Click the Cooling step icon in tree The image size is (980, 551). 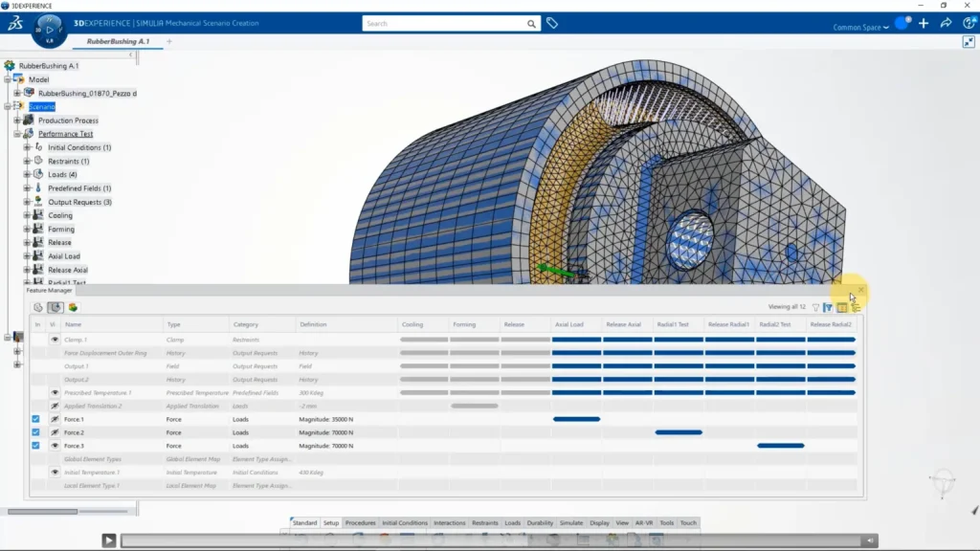38,215
